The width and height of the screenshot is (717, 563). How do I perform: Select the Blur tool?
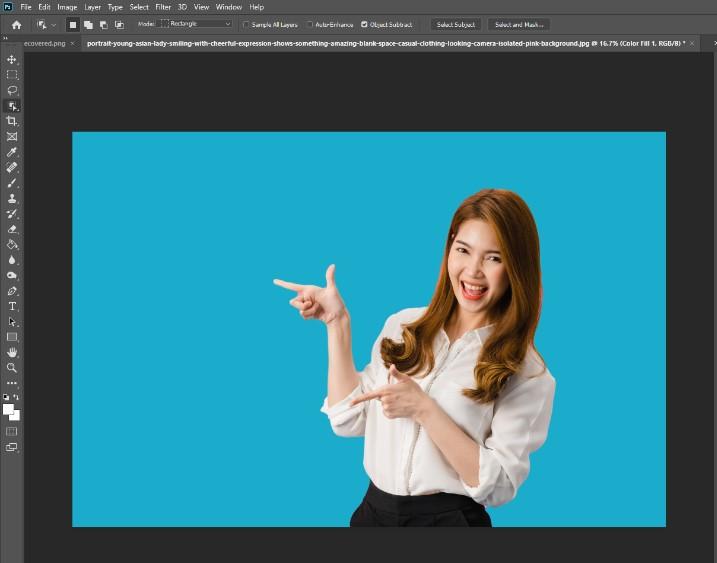coord(12,260)
